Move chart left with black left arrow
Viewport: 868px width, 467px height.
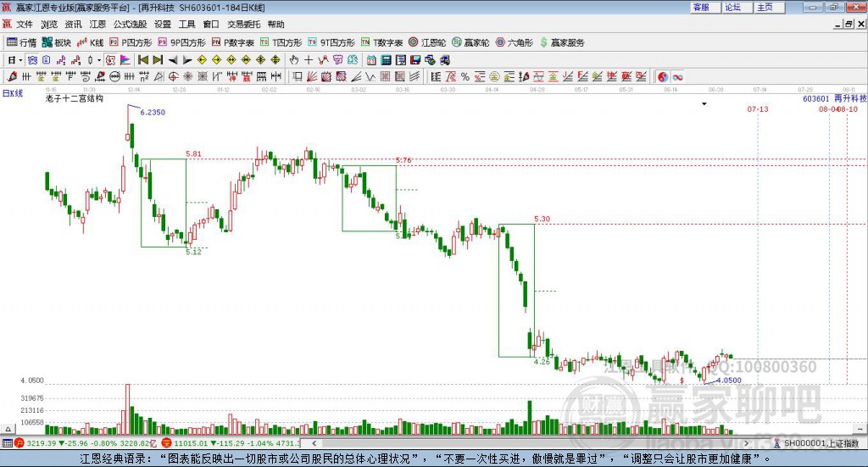pos(173,60)
